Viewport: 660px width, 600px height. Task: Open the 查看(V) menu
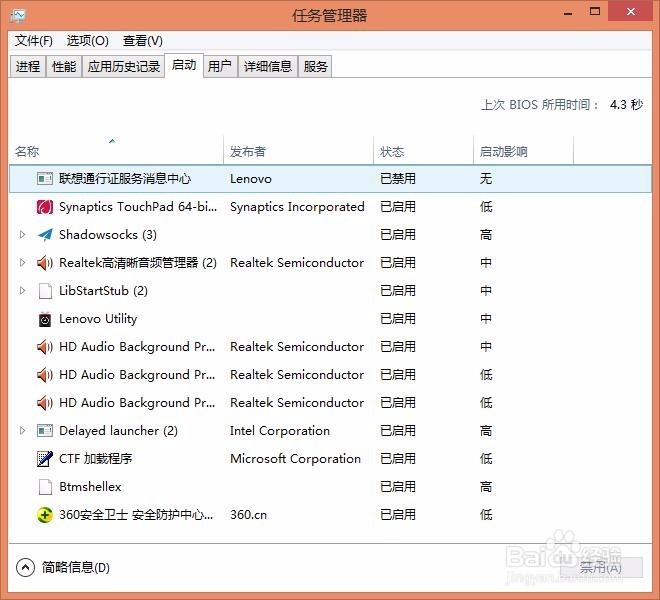pyautogui.click(x=143, y=41)
